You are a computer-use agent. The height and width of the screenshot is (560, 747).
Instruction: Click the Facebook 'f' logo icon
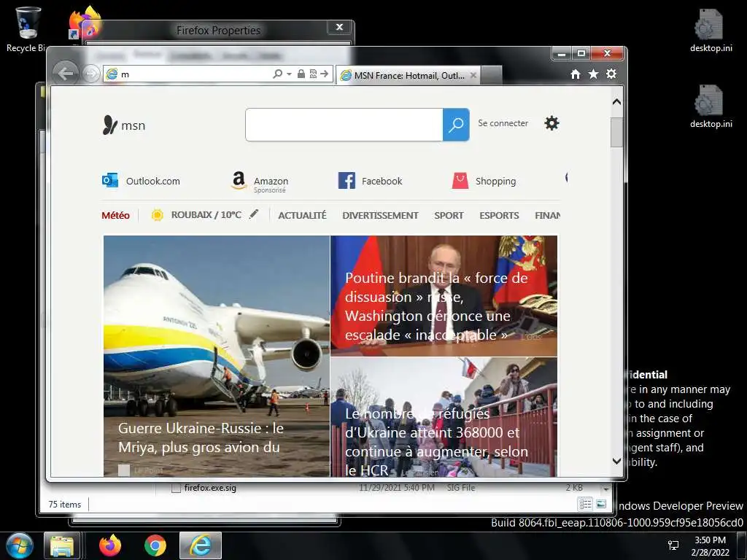point(347,181)
